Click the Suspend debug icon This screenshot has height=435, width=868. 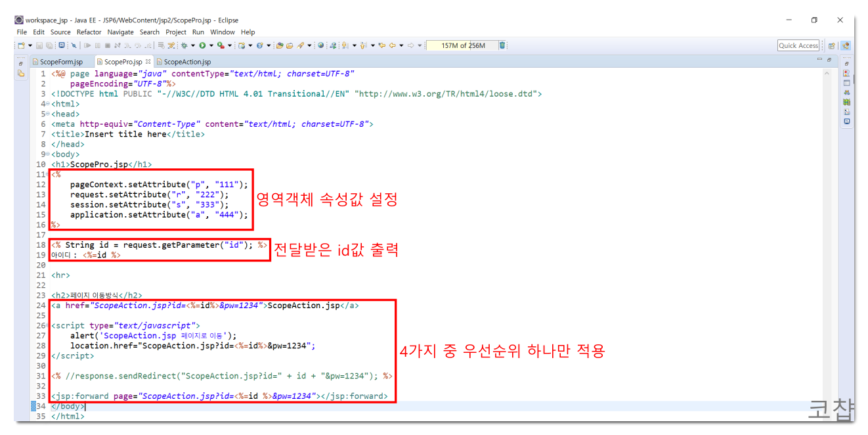coord(97,46)
